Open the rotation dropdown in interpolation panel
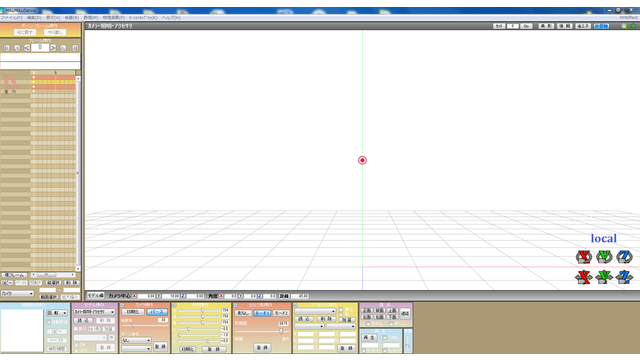640x360 pixels. 57,313
